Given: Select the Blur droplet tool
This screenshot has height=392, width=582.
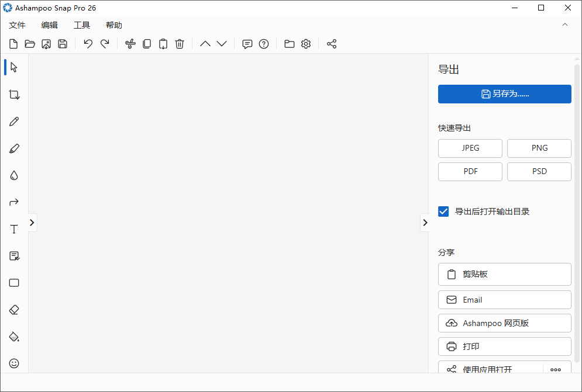Looking at the screenshot, I should tap(14, 175).
